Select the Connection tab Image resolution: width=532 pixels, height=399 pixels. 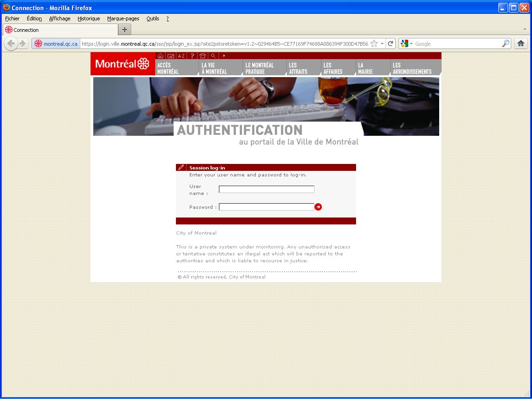pyautogui.click(x=60, y=30)
